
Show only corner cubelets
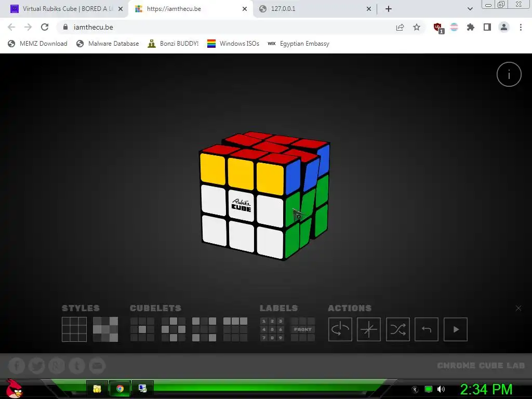(204, 329)
